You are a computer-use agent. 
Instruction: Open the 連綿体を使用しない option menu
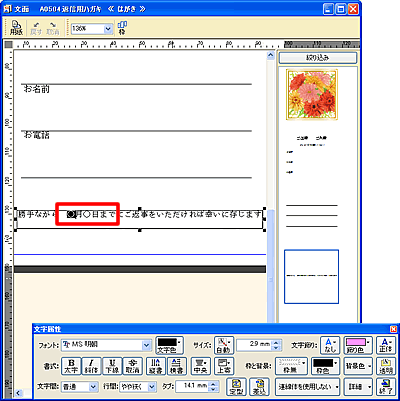click(307, 387)
